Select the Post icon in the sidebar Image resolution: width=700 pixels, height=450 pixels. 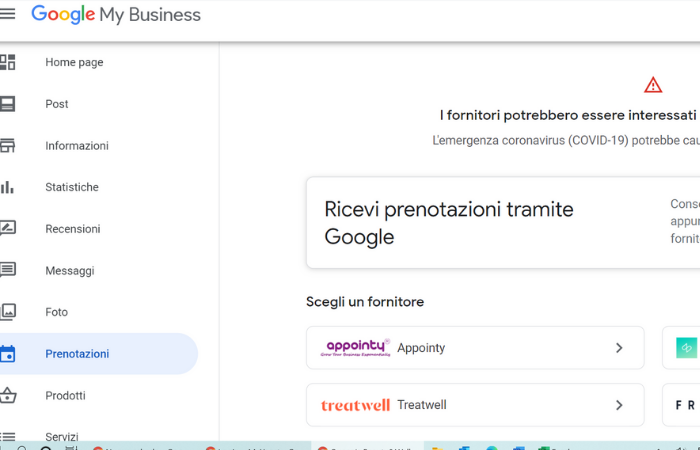(8, 104)
